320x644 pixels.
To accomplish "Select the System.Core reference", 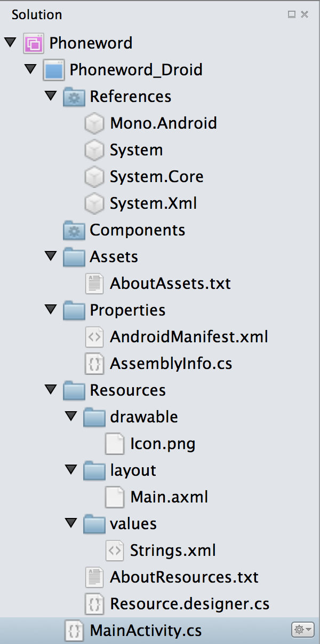I will coord(157,177).
